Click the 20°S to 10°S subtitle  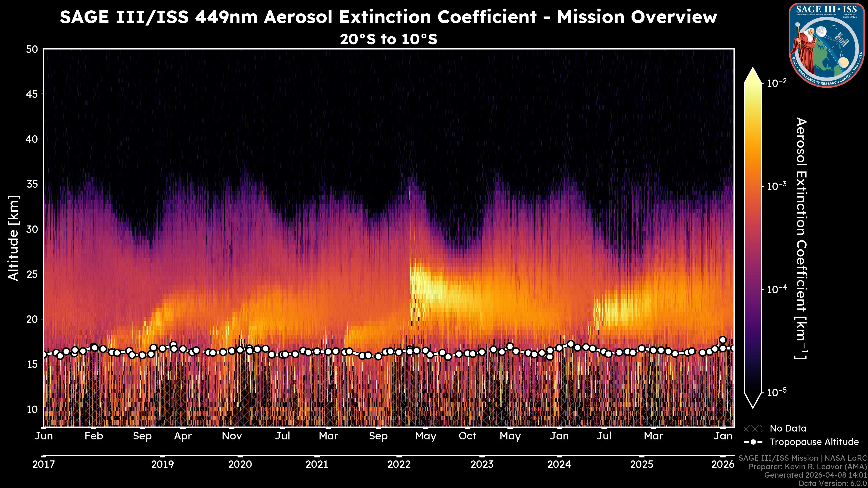[x=388, y=39]
